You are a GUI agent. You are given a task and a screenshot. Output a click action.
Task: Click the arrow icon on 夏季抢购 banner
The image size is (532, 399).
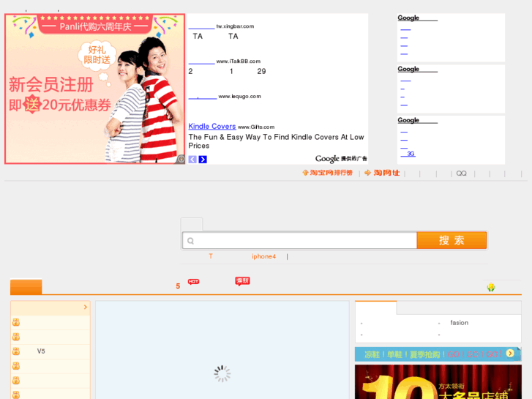(x=510, y=353)
